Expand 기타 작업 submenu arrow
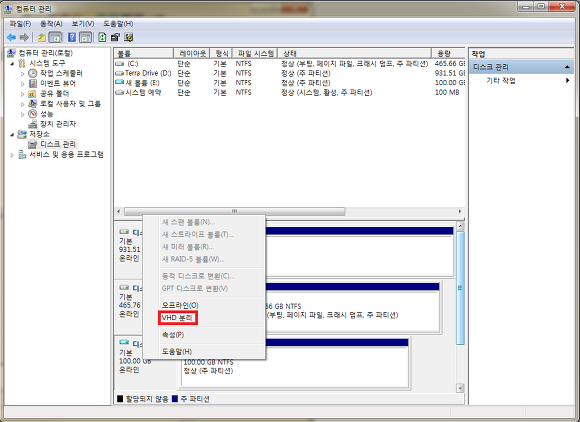Viewport: 580px width, 422px height. (567, 80)
